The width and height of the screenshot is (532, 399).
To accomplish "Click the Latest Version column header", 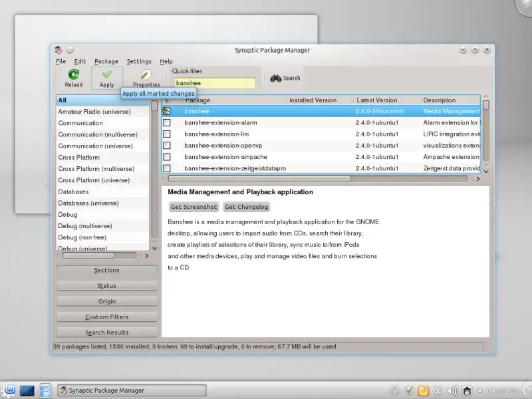I will coord(386,100).
